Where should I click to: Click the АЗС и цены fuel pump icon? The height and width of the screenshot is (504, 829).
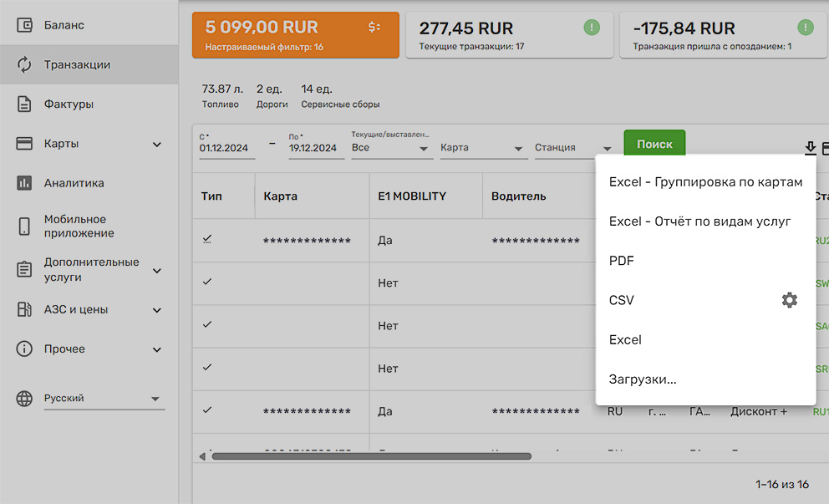tap(24, 309)
